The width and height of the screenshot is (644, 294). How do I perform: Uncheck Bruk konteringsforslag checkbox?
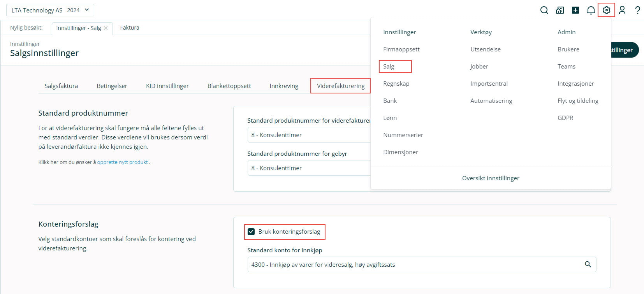251,232
